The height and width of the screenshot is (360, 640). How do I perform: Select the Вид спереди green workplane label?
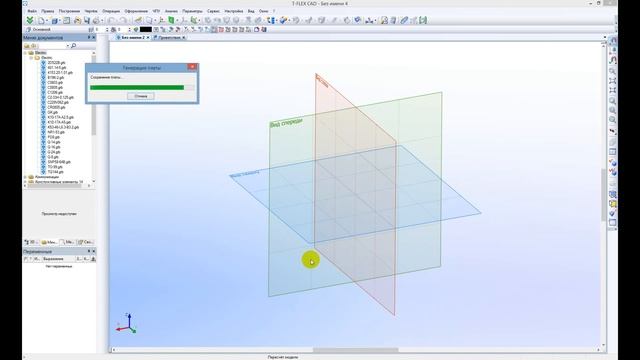[x=287, y=122]
